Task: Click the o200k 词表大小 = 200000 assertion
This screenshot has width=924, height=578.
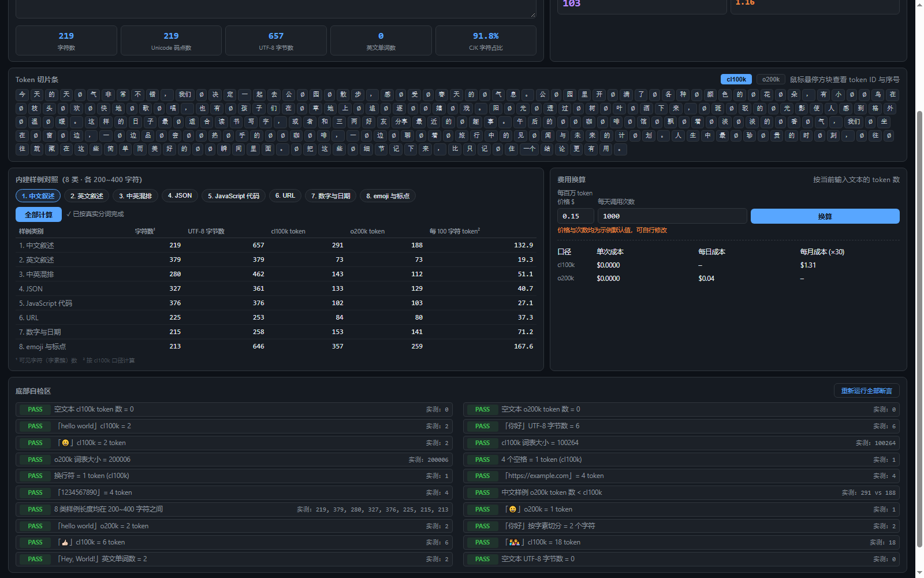Action: pyautogui.click(x=234, y=460)
